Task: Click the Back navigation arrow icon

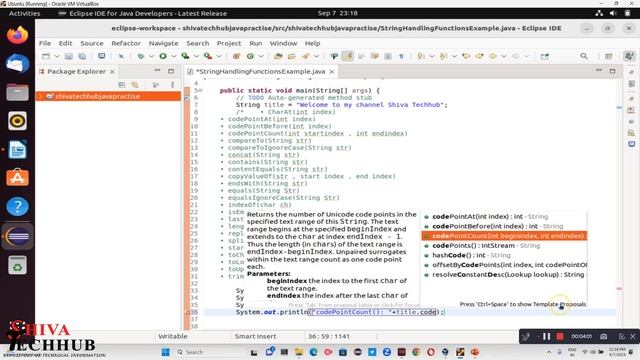Action: [493, 56]
